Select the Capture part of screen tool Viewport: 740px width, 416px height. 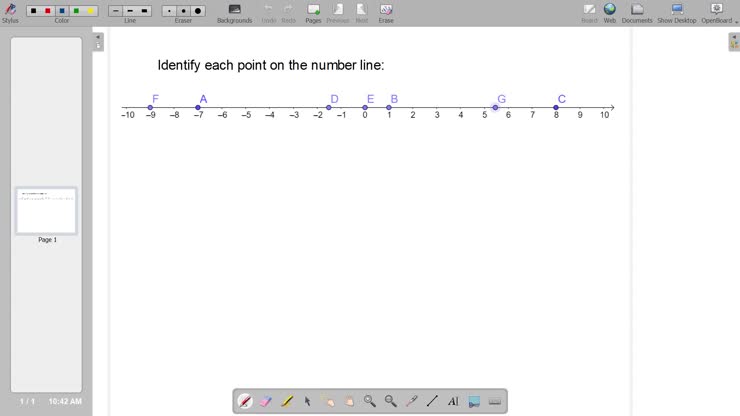coord(474,401)
